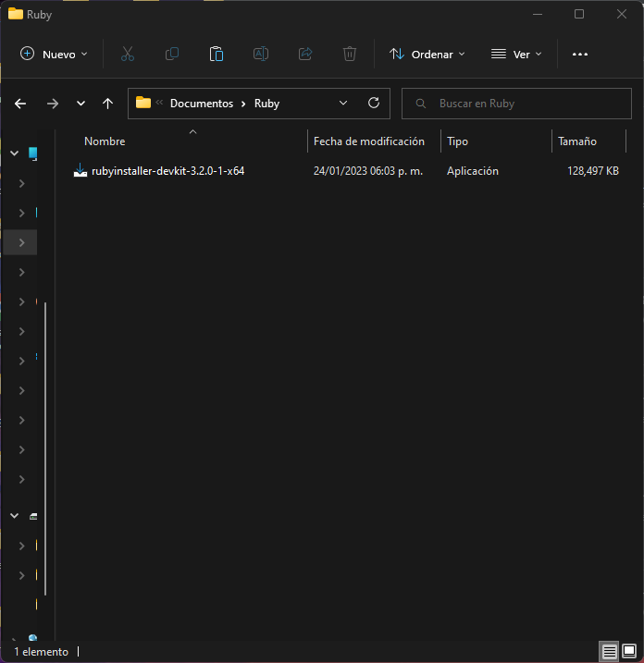Click the Ruby breadcrumb segment
This screenshot has width=644, height=663.
[267, 104]
